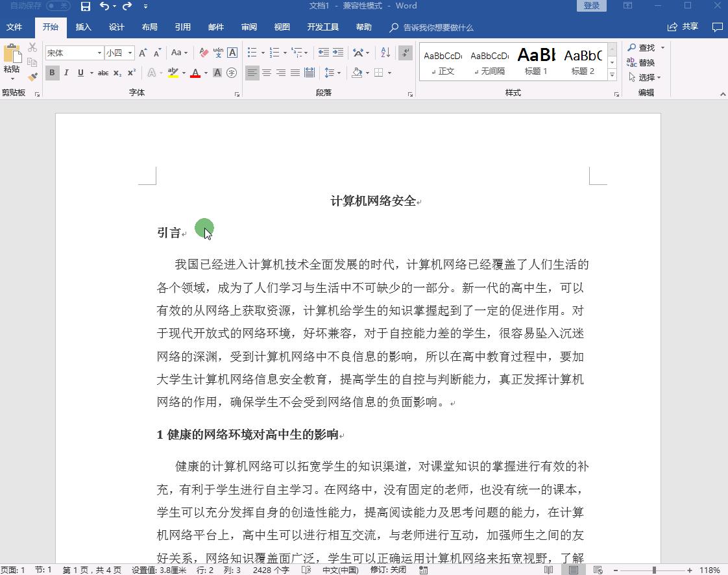Open spelling check from the status bar icon
The image size is (728, 575).
304,570
